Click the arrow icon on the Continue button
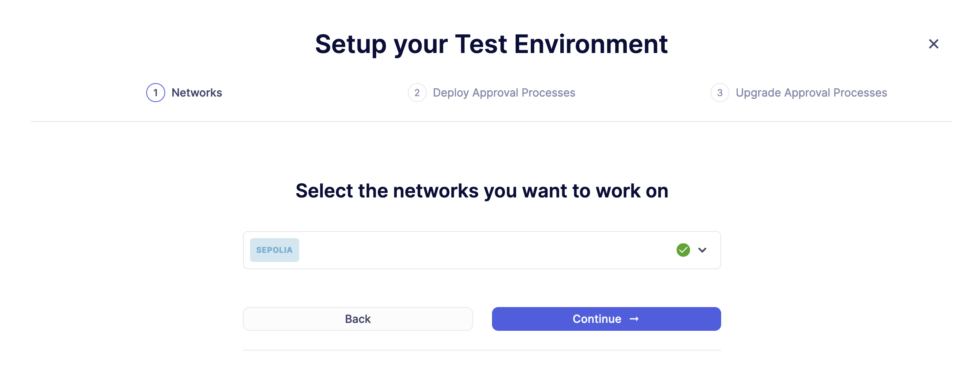This screenshot has width=980, height=368. point(634,319)
